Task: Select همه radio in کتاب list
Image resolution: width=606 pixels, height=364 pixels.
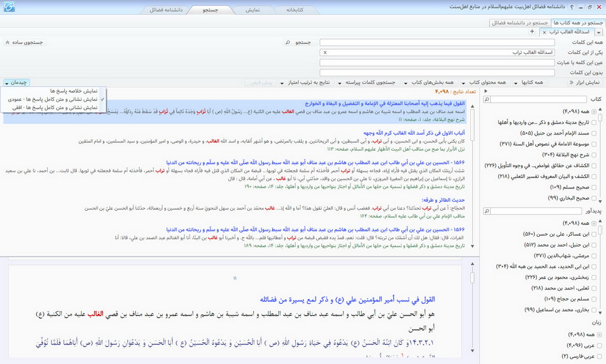Action: coord(594,111)
